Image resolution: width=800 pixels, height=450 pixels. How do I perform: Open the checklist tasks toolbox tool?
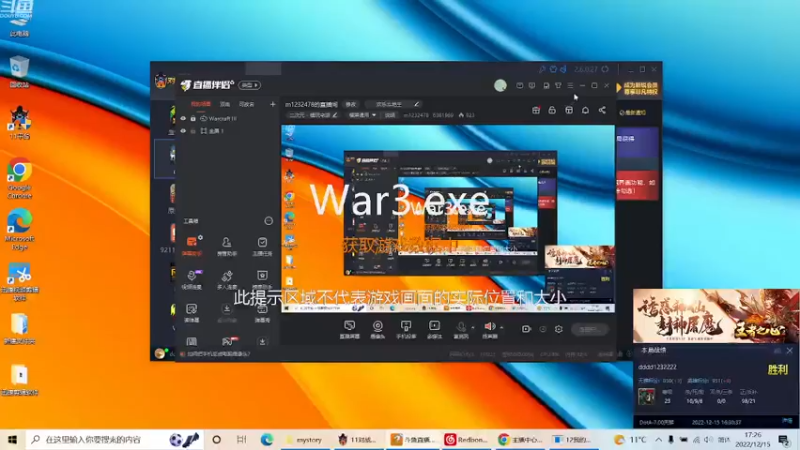click(x=262, y=245)
